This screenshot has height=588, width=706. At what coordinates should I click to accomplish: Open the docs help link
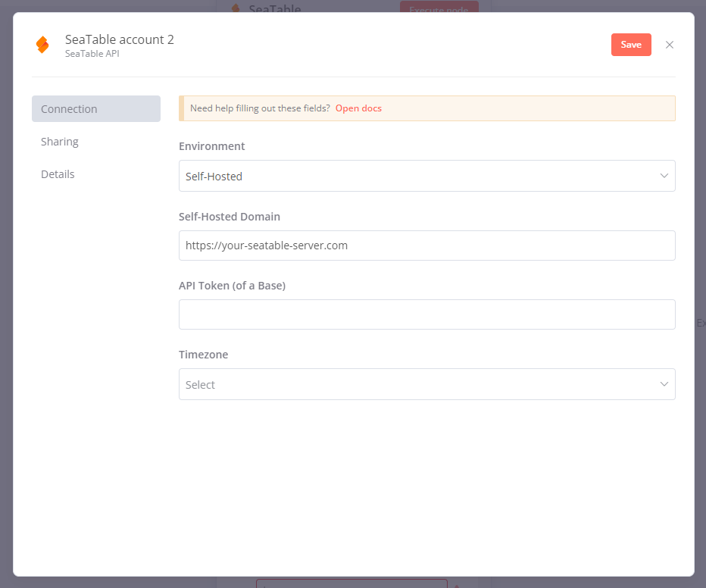[x=358, y=108]
